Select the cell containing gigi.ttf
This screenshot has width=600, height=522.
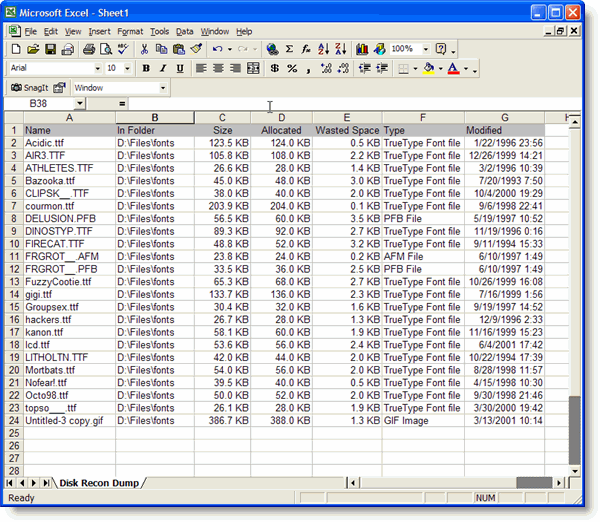(70, 295)
